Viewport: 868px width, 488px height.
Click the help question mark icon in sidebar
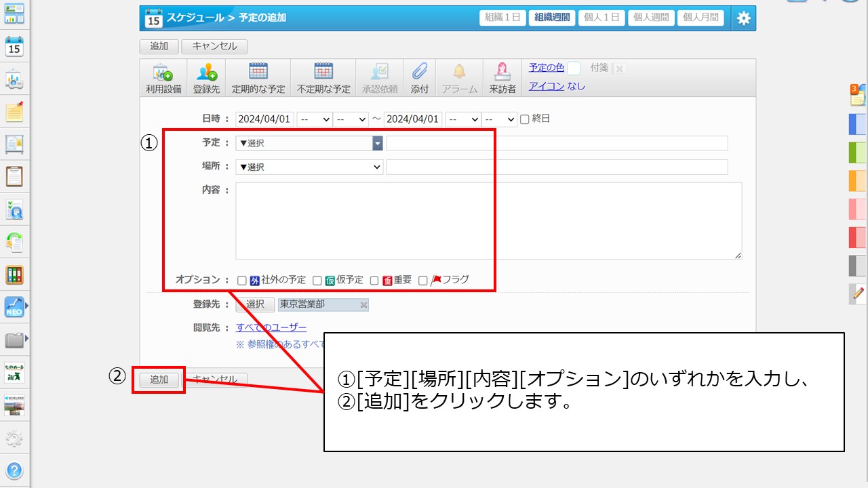[x=14, y=470]
